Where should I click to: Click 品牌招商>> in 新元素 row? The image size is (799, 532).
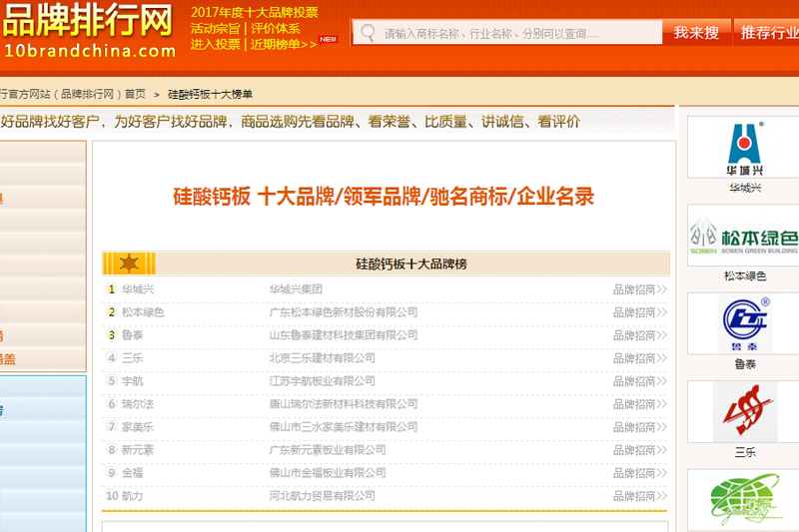[639, 449]
